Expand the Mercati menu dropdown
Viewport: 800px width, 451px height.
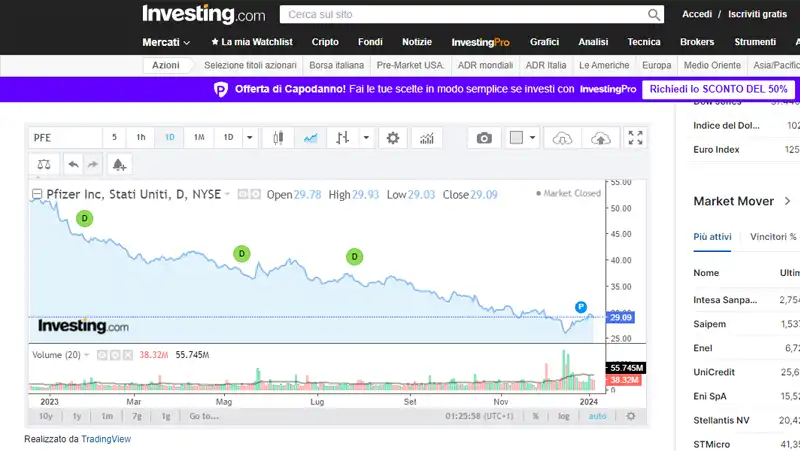166,42
